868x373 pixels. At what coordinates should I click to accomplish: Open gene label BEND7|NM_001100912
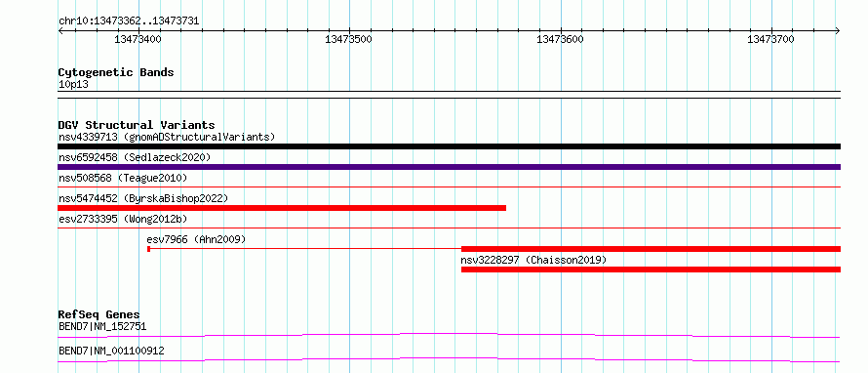[x=111, y=351]
